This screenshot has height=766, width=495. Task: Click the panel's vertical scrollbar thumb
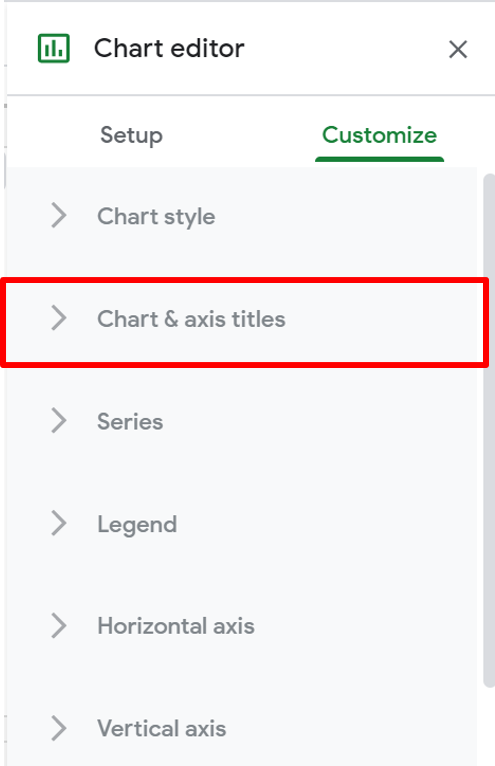pyautogui.click(x=489, y=430)
